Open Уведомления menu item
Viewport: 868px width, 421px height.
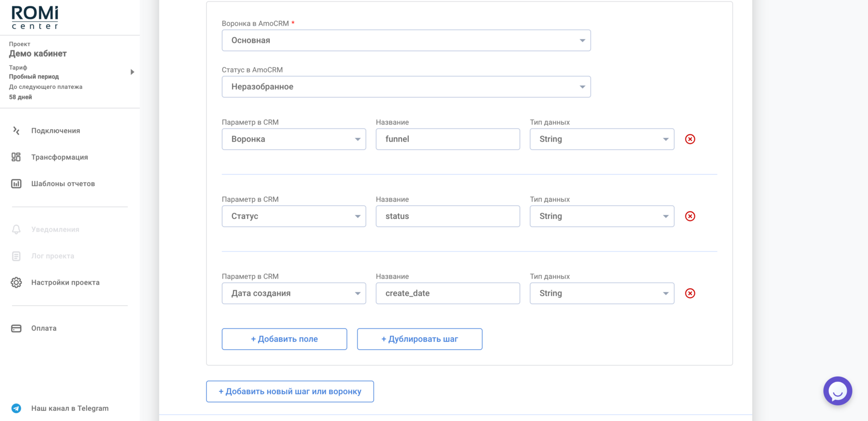click(55, 229)
